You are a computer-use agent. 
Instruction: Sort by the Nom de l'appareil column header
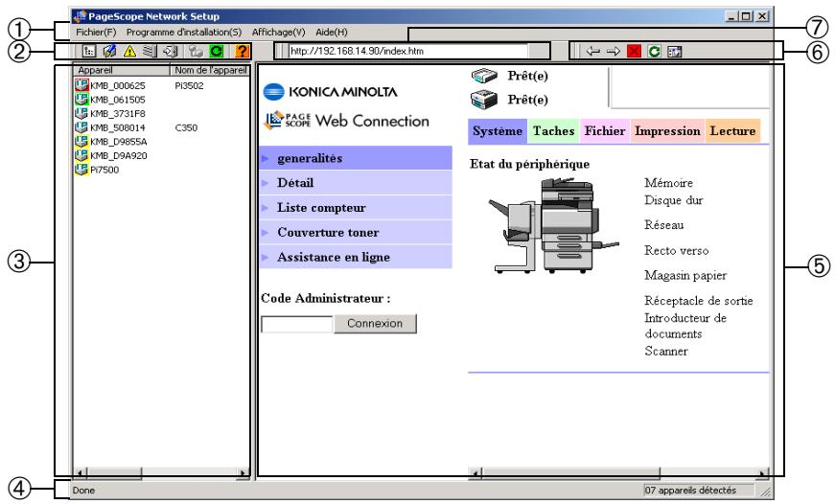click(x=210, y=70)
